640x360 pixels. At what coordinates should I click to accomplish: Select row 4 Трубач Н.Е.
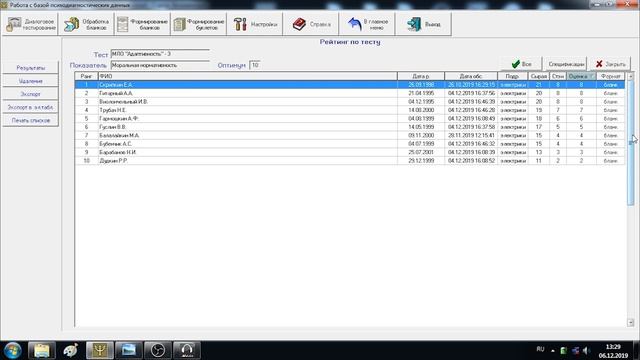pos(350,110)
